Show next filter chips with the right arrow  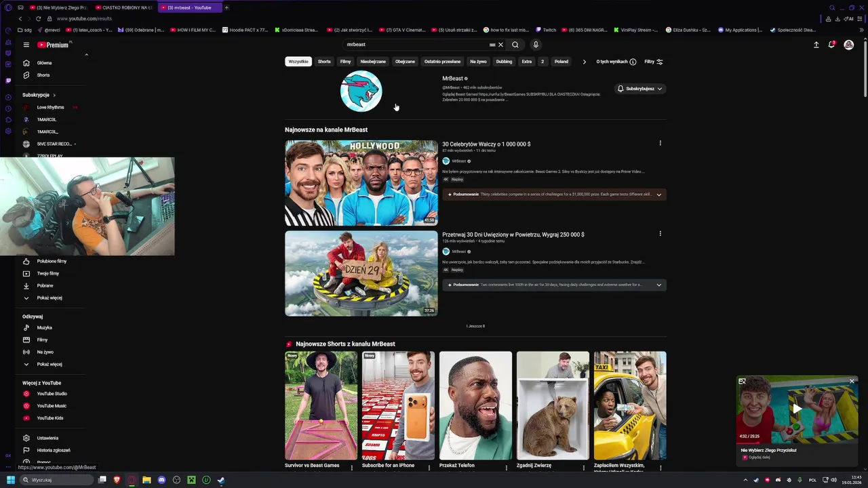[x=585, y=62]
